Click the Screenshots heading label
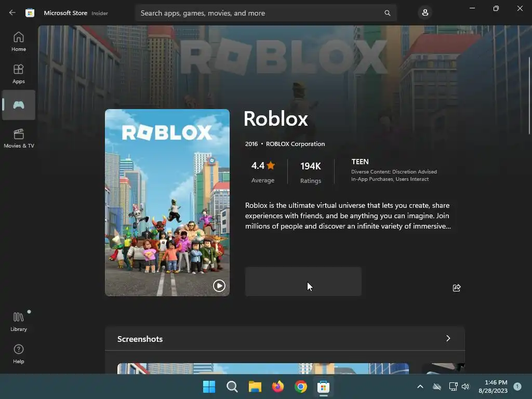This screenshot has width=532, height=399. [x=140, y=339]
